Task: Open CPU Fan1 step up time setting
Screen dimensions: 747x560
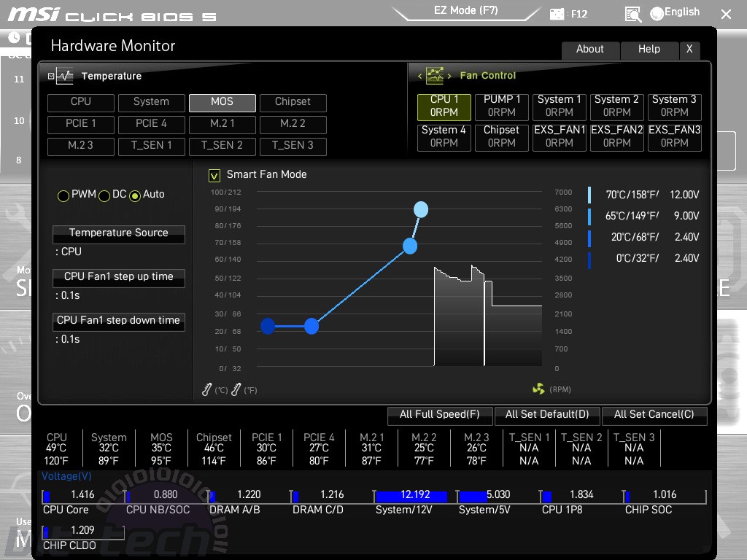Action: coord(119,278)
